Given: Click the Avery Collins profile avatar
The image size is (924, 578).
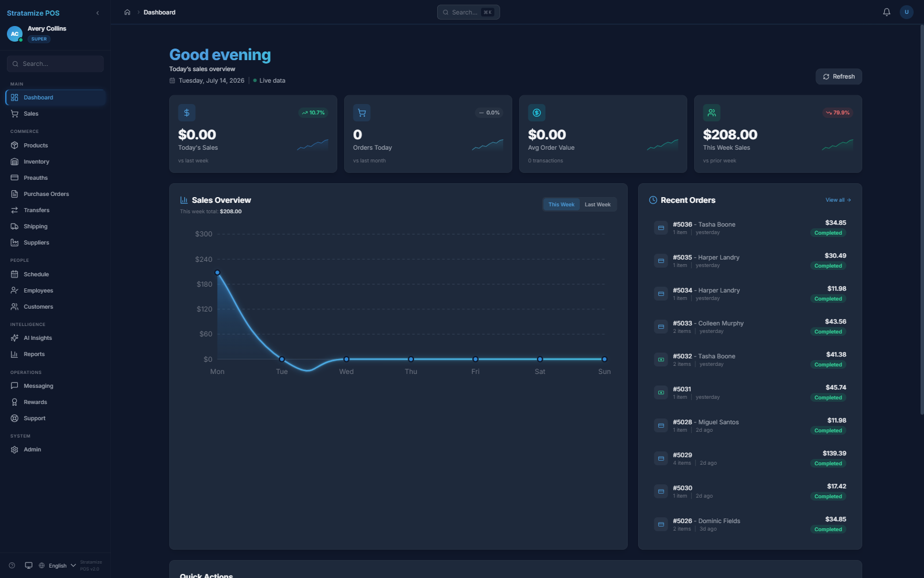Looking at the screenshot, I should pos(14,34).
